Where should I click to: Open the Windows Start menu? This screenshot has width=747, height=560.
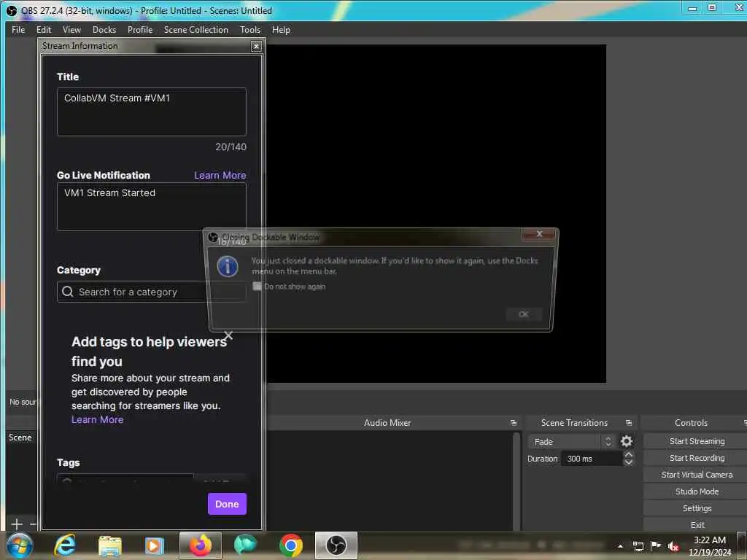[x=20, y=545]
